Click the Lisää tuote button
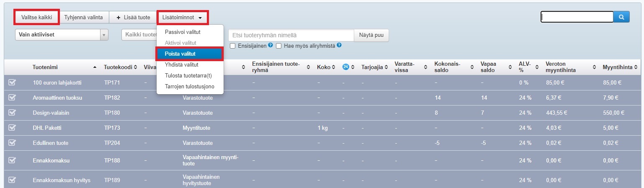The image size is (644, 188). point(133,17)
